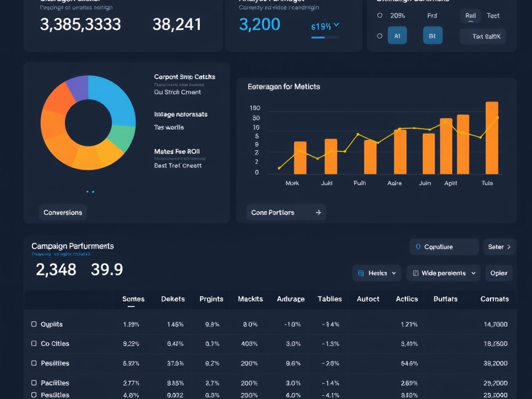Check the Co Cities row checkbox

(x=34, y=343)
